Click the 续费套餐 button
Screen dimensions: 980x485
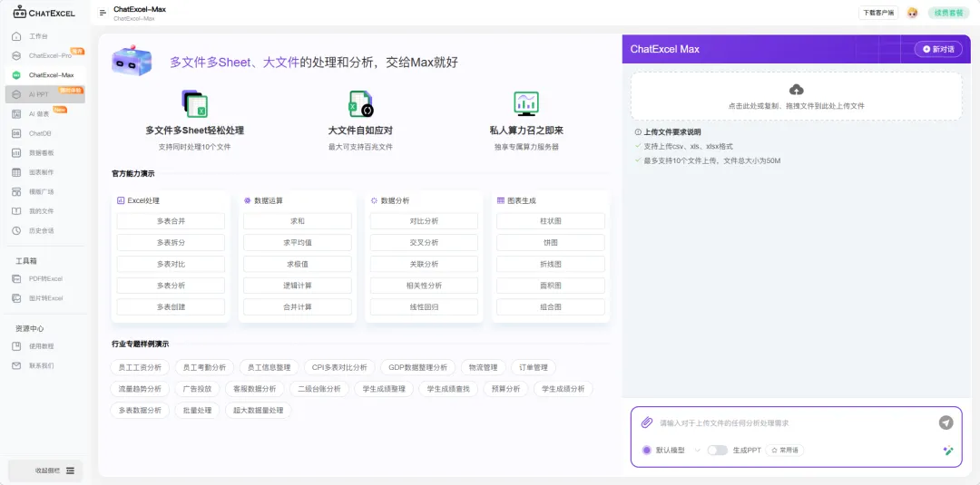point(948,13)
